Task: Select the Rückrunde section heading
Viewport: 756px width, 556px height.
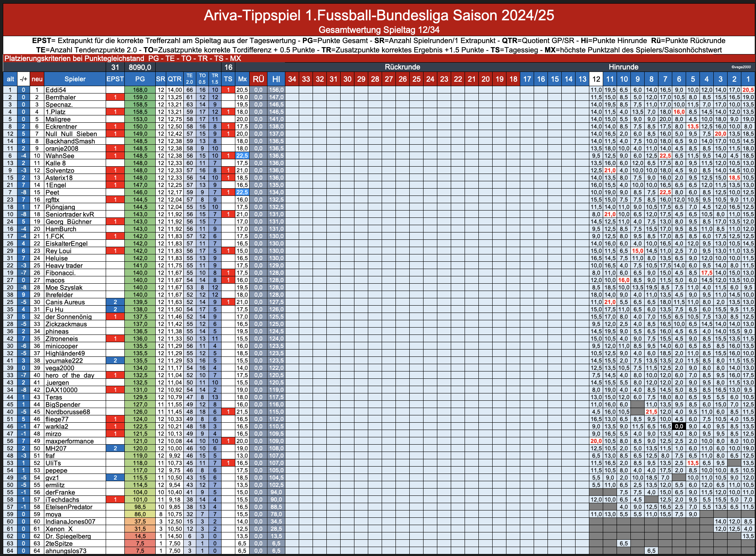Action: point(402,67)
